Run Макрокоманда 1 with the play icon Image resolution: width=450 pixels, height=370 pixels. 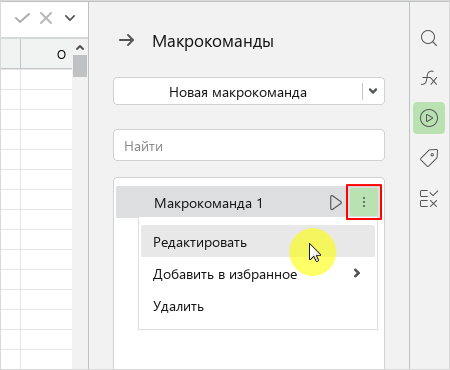[335, 202]
